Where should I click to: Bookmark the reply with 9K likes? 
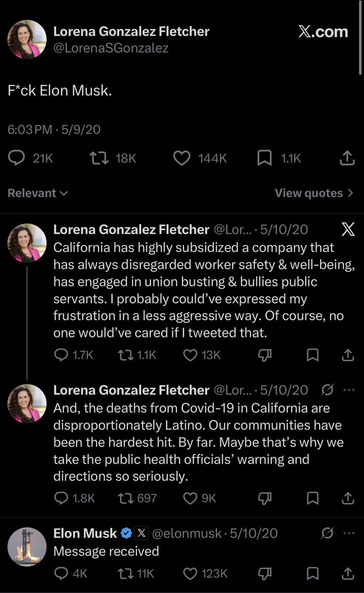(312, 498)
